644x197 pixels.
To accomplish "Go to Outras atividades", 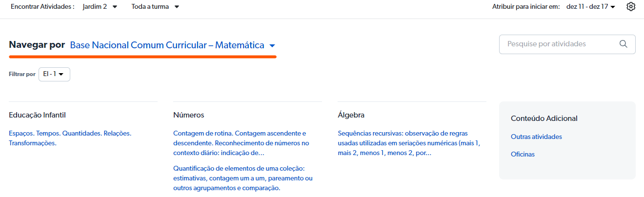I will point(536,137).
